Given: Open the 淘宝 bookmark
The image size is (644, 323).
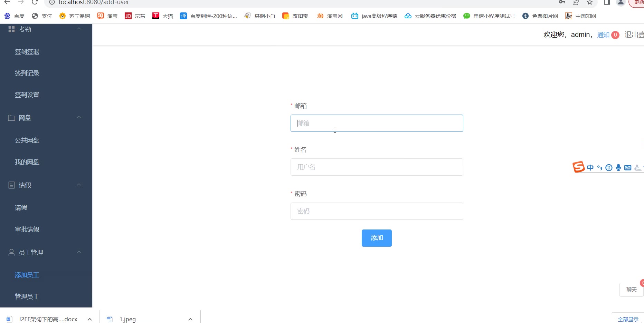Looking at the screenshot, I should 107,16.
